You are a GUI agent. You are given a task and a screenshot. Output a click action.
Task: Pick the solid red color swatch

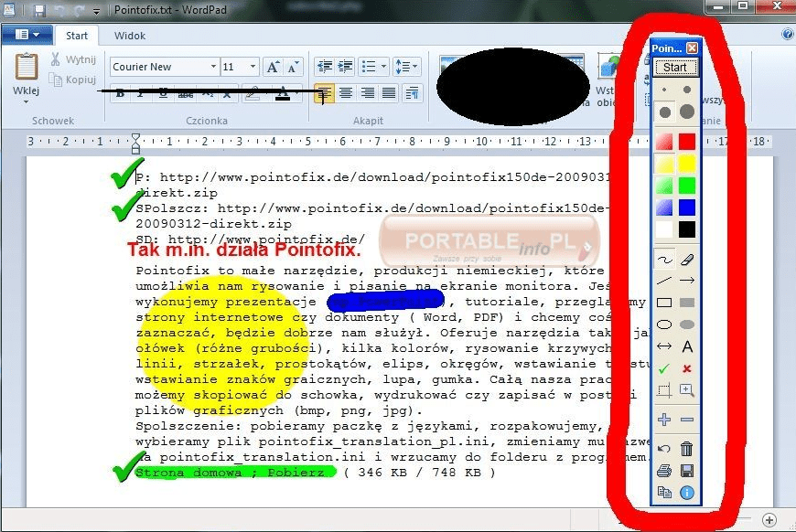pos(687,142)
